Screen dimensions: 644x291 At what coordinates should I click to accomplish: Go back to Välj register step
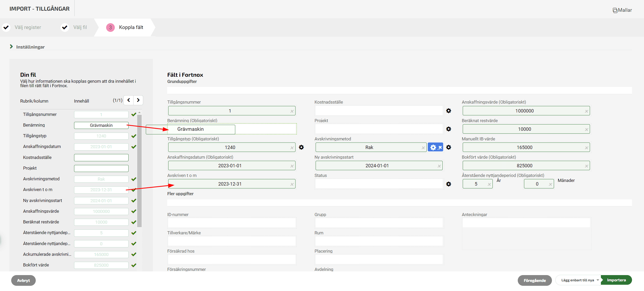(x=28, y=27)
